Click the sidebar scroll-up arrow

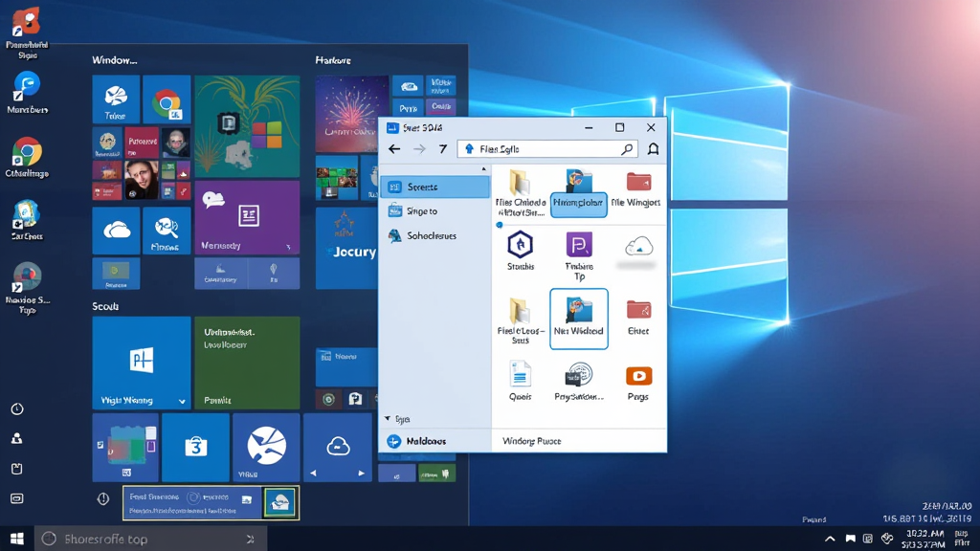click(x=483, y=169)
